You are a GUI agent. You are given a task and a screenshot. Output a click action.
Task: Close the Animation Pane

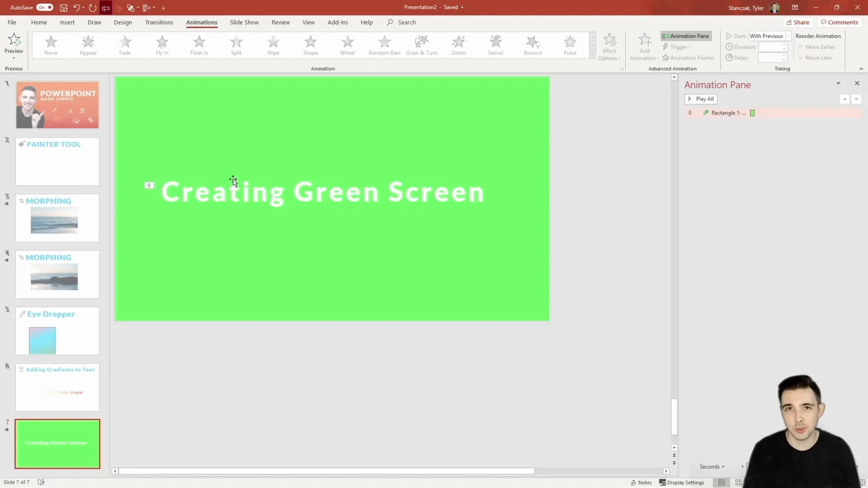(857, 84)
